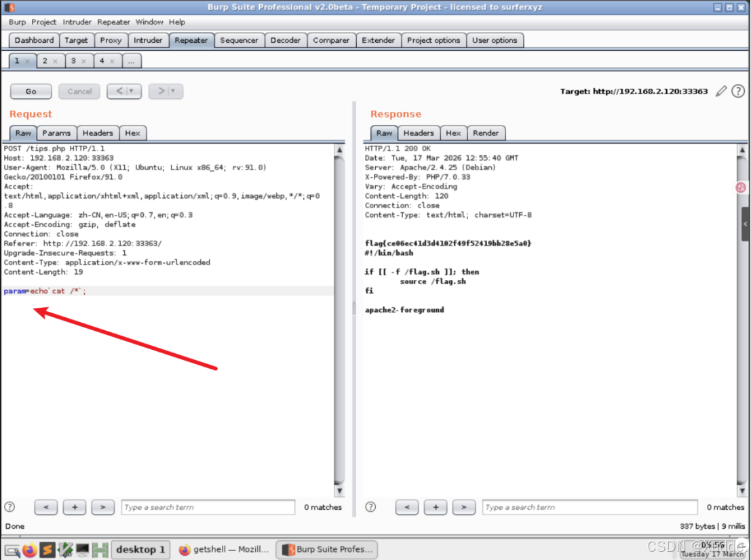This screenshot has height=560, width=751.
Task: Click request search next match button
Action: [103, 507]
